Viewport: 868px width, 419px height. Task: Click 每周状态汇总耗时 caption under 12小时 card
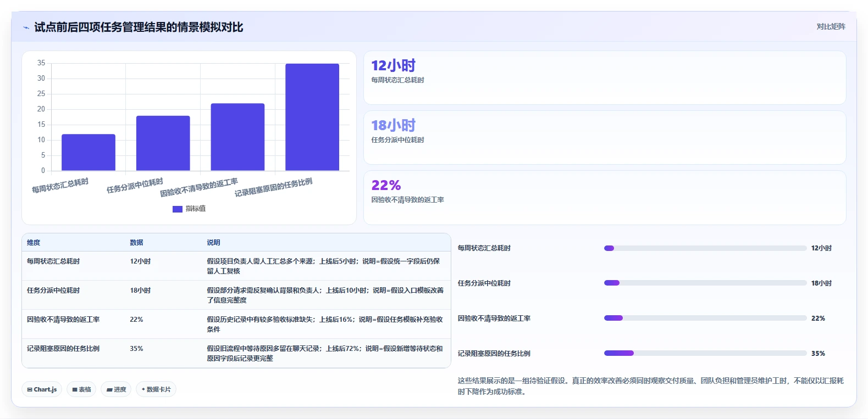(397, 80)
